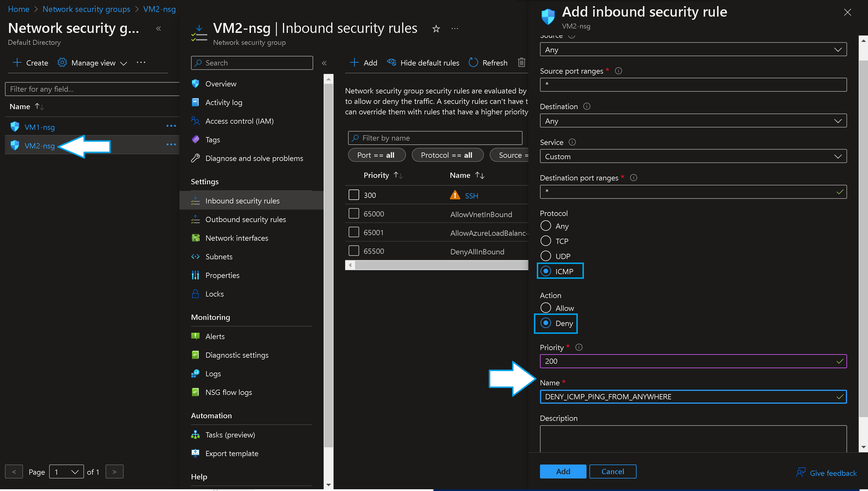The image size is (868, 491).
Task: Sort NSG list by Name arrows
Action: 40,107
